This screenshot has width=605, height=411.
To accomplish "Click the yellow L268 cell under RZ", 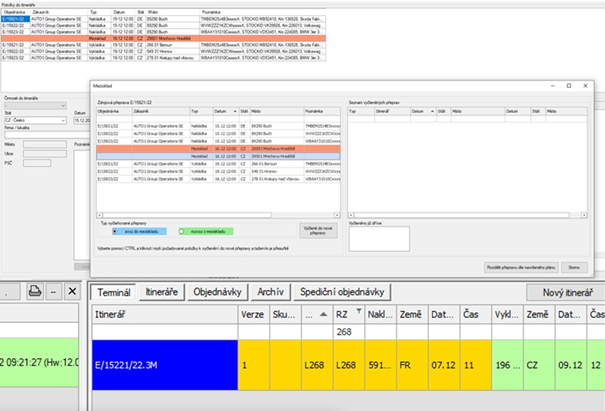I will click(349, 365).
